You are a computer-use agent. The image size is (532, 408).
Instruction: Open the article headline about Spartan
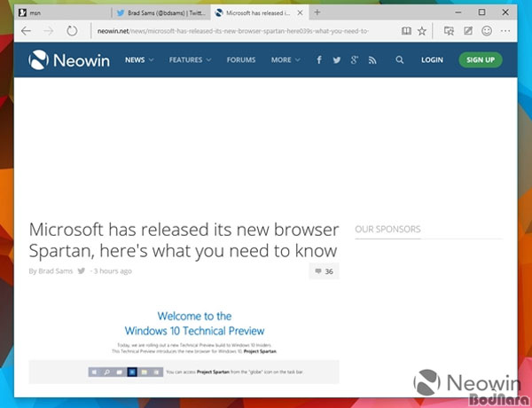click(184, 240)
